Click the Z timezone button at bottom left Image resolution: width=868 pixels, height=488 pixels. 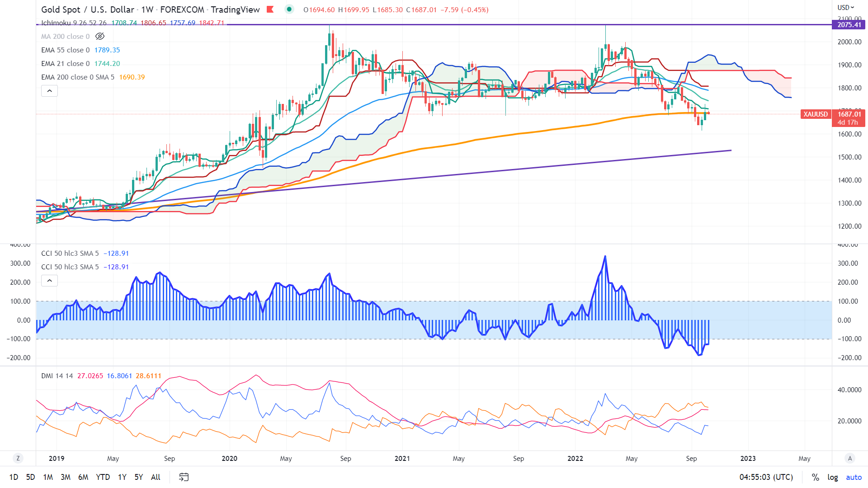[x=18, y=458]
